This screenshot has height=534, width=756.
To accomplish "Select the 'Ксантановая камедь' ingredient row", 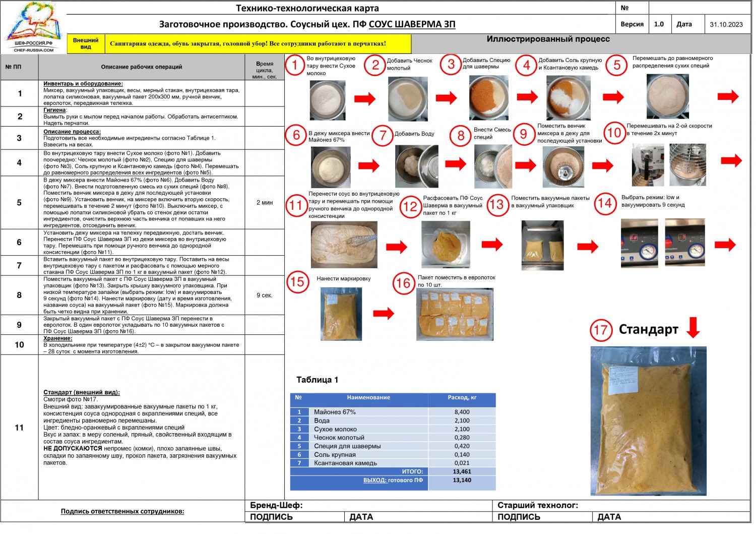I will tap(393, 463).
